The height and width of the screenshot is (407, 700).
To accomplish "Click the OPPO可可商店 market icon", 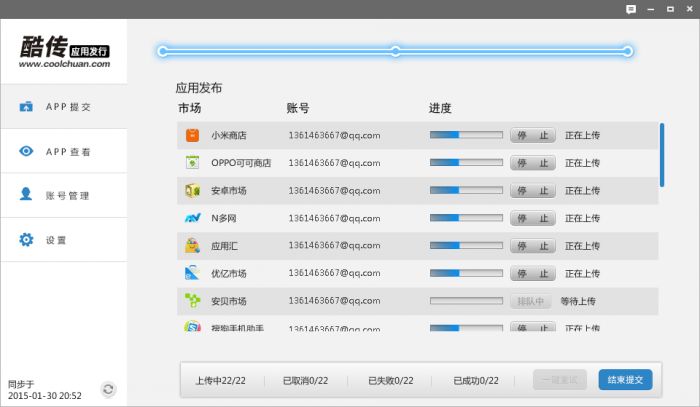I will [x=192, y=162].
